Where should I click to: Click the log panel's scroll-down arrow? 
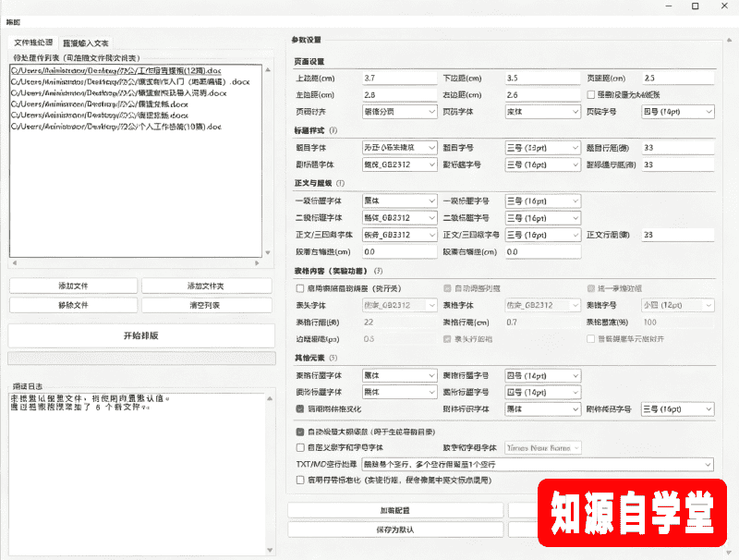[x=270, y=550]
